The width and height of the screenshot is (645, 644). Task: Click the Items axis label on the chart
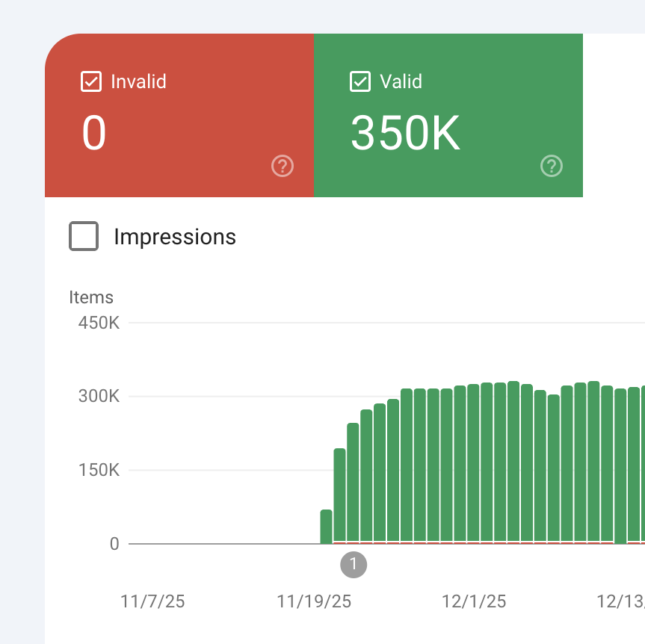coord(90,297)
